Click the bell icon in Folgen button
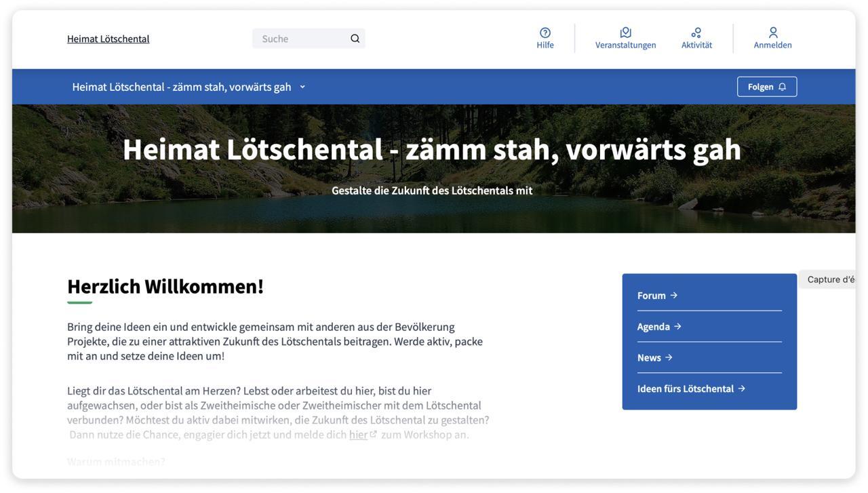Image resolution: width=868 pixels, height=493 pixels. (782, 87)
